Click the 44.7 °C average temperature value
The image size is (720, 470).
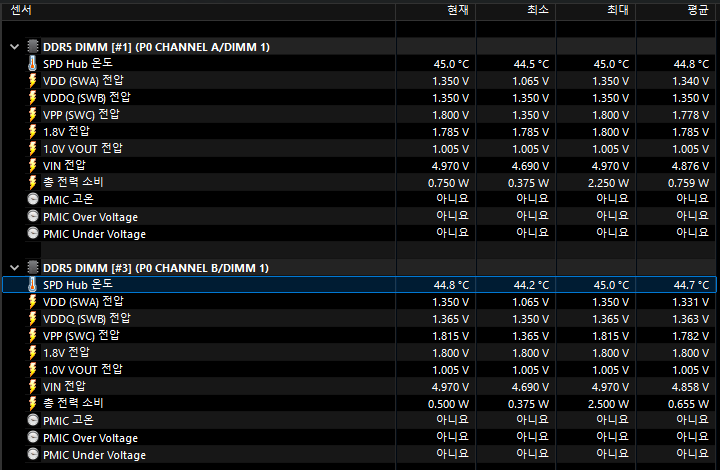(692, 285)
